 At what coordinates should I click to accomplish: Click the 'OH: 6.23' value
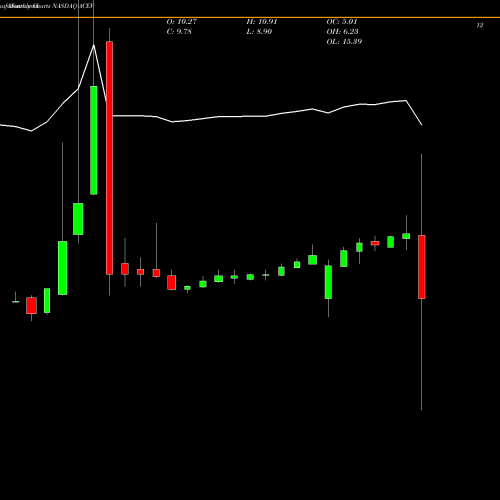(x=343, y=32)
